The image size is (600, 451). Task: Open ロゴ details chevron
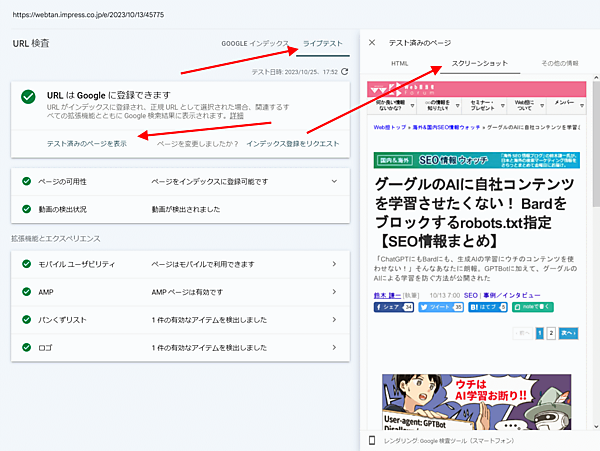tap(334, 347)
